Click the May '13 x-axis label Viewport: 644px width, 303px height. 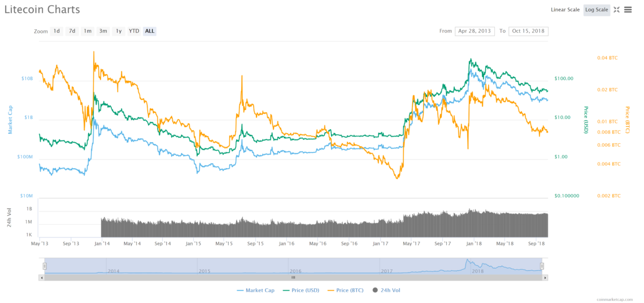point(40,244)
